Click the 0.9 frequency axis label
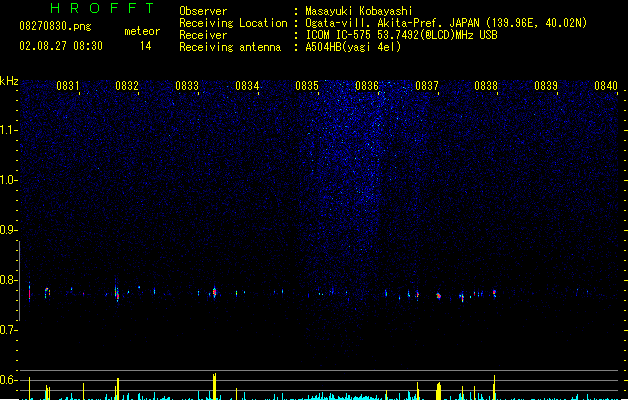The image size is (629, 400). coord(8,230)
